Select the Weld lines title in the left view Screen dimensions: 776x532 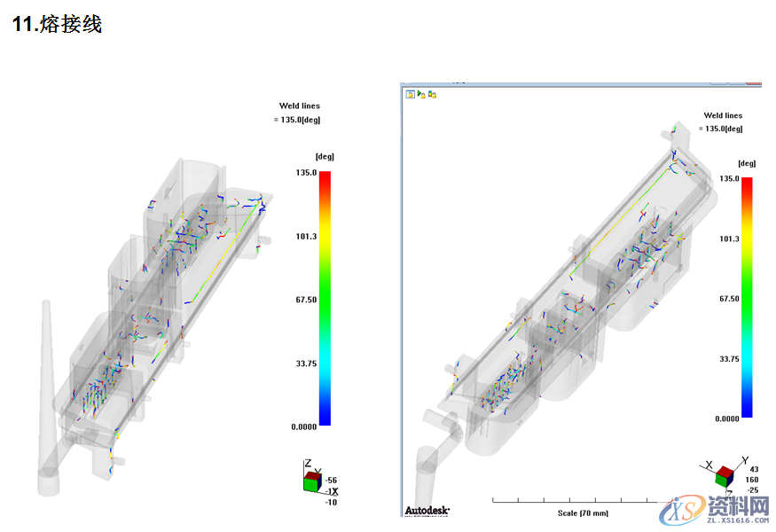click(x=299, y=106)
